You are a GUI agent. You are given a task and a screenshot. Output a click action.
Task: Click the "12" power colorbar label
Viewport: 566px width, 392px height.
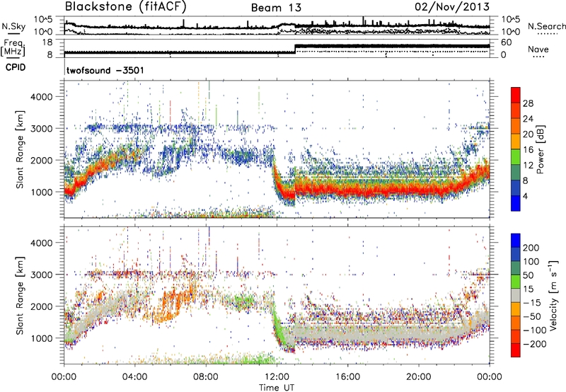click(x=528, y=165)
